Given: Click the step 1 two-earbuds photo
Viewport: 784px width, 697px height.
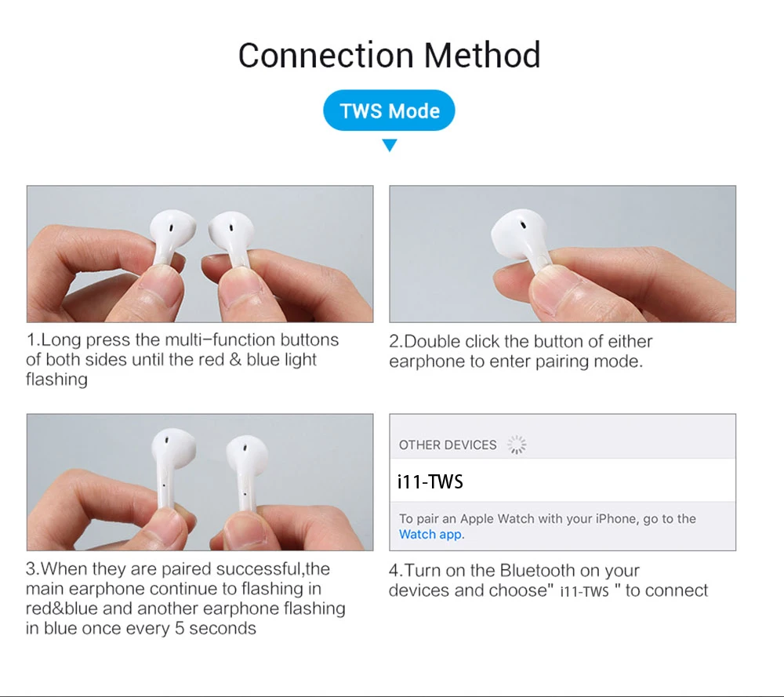Looking at the screenshot, I should 200,254.
